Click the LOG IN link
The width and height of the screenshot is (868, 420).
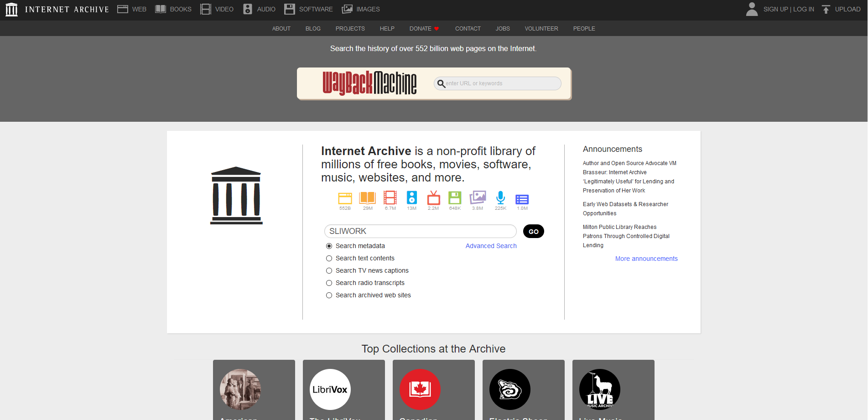(804, 9)
